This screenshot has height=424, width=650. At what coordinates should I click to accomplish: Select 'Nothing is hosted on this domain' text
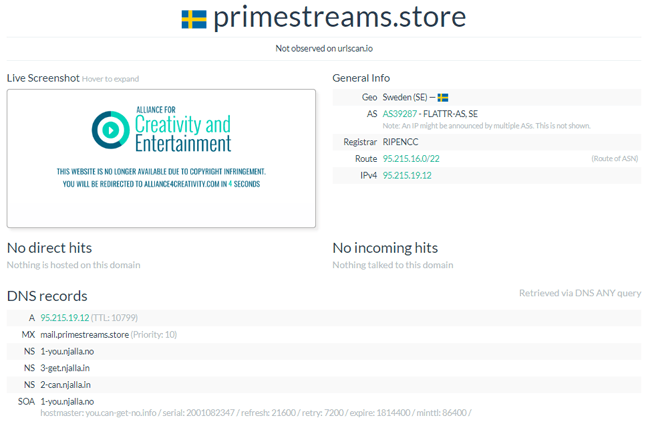pos(74,265)
